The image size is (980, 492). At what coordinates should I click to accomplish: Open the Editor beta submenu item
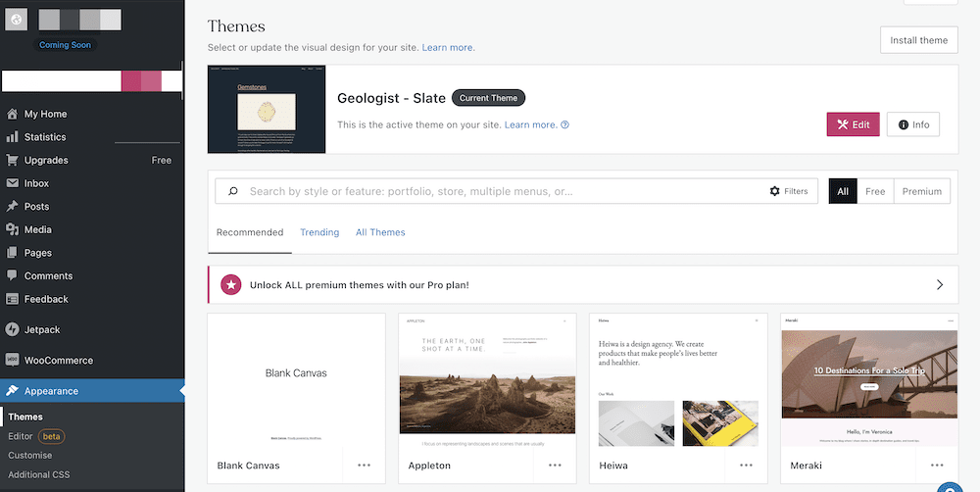point(36,436)
